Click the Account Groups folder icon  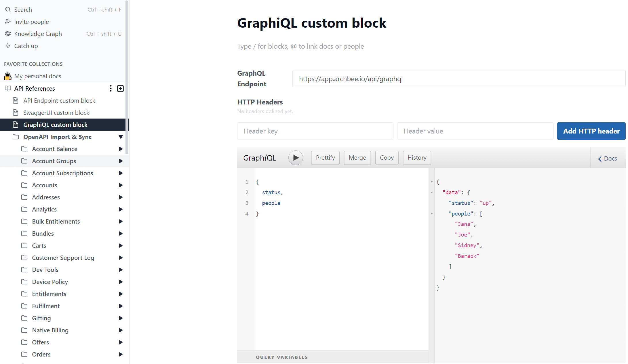24,161
